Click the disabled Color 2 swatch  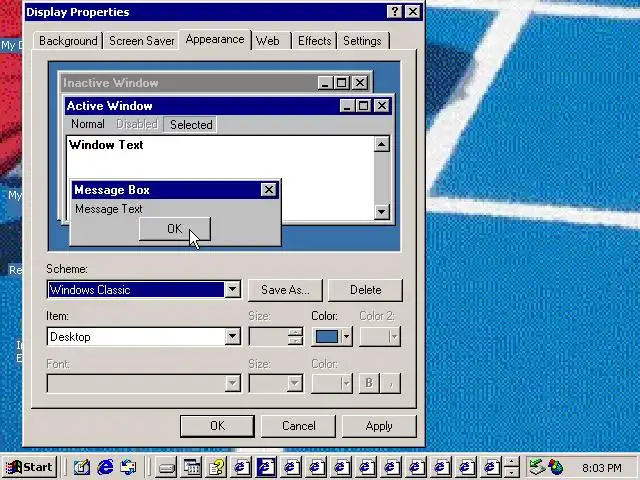pos(380,337)
